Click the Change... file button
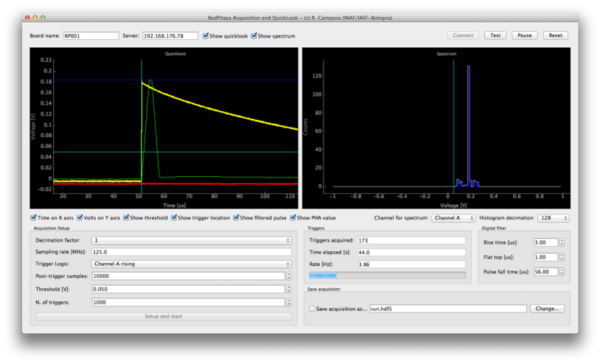The image size is (600, 364). tap(547, 309)
